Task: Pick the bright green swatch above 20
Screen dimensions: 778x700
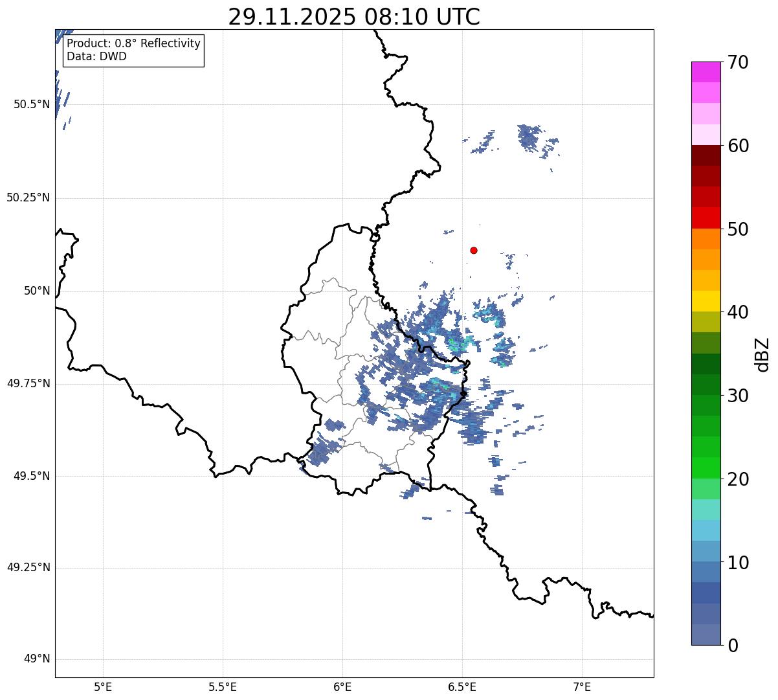Action: pyautogui.click(x=706, y=468)
